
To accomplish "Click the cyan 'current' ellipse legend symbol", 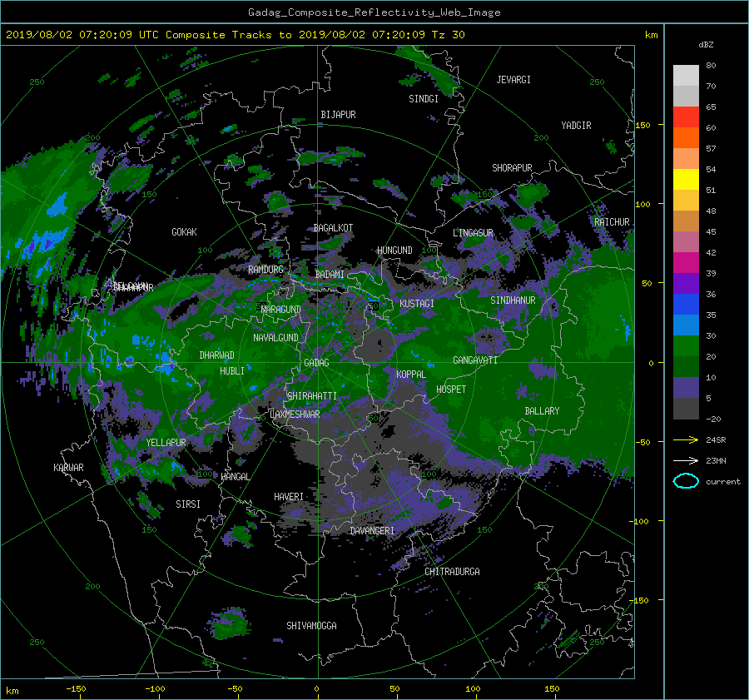I will [686, 481].
